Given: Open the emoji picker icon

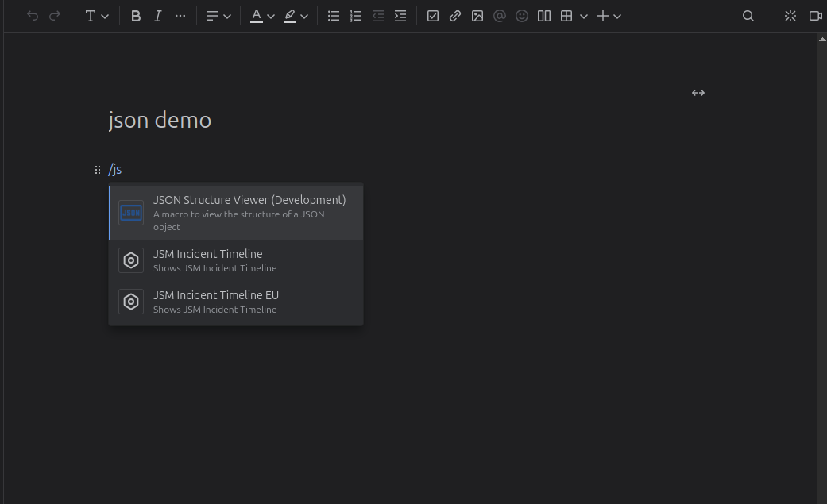Looking at the screenshot, I should click(522, 16).
